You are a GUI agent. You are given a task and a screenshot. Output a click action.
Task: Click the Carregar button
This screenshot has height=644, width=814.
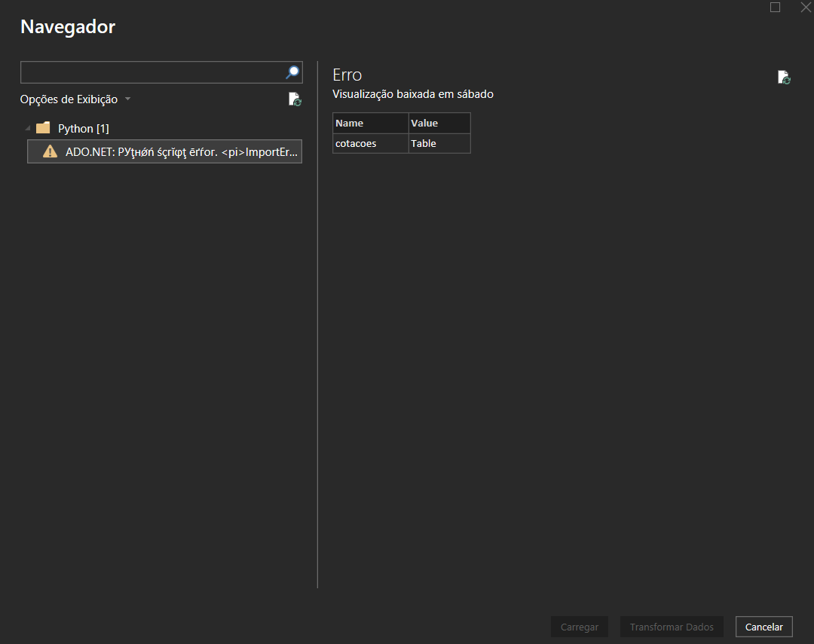coord(580,627)
